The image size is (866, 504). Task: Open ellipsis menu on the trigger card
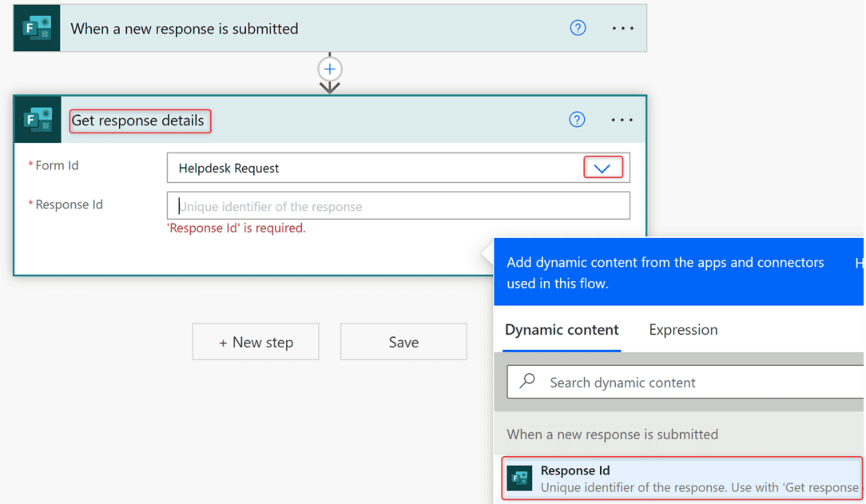622,27
